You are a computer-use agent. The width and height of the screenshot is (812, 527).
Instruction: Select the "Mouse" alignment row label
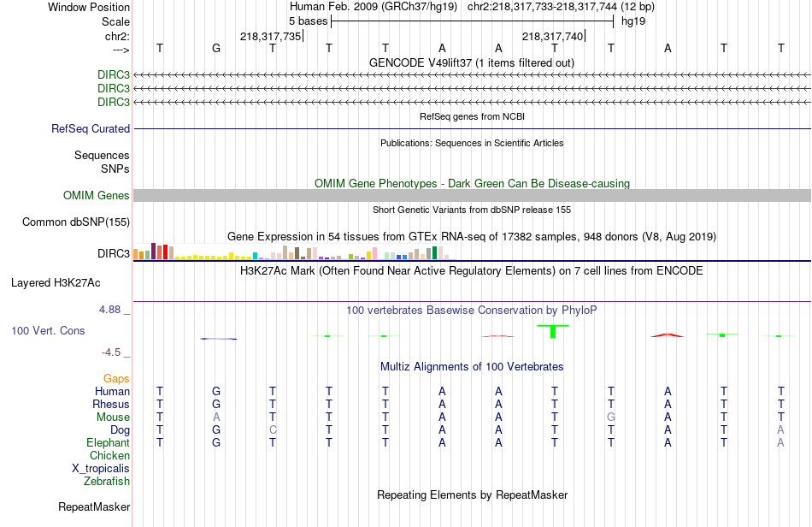113,417
